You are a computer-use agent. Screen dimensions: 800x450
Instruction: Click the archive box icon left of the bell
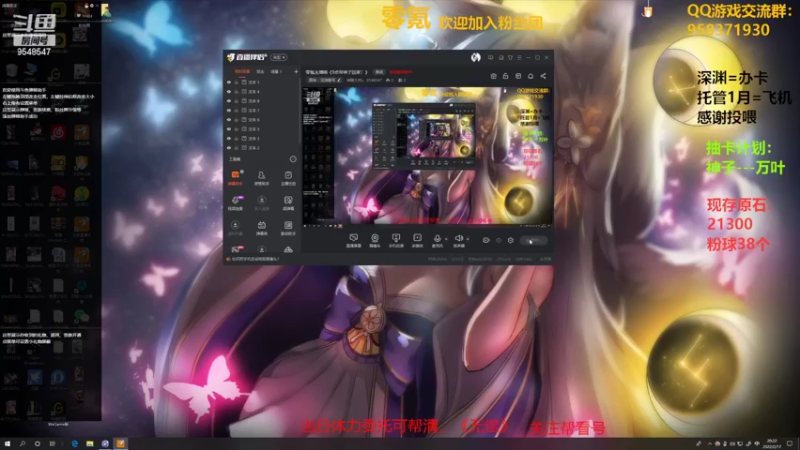tap(518, 76)
